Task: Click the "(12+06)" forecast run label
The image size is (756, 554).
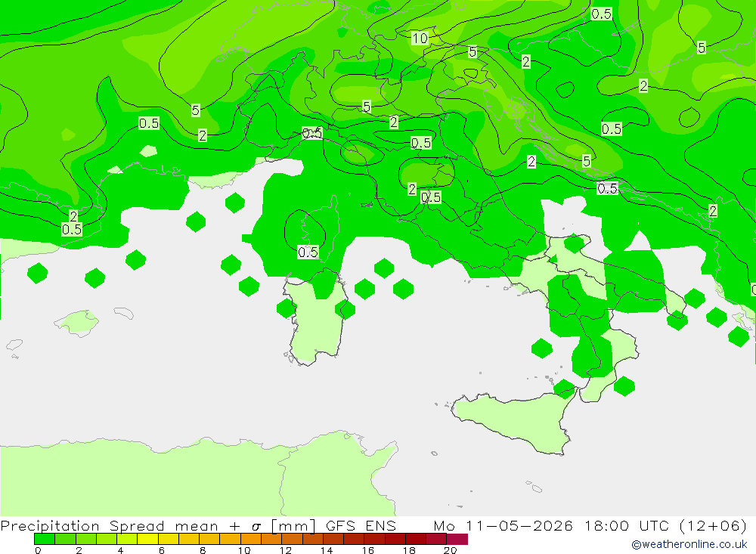Action: pos(713,525)
